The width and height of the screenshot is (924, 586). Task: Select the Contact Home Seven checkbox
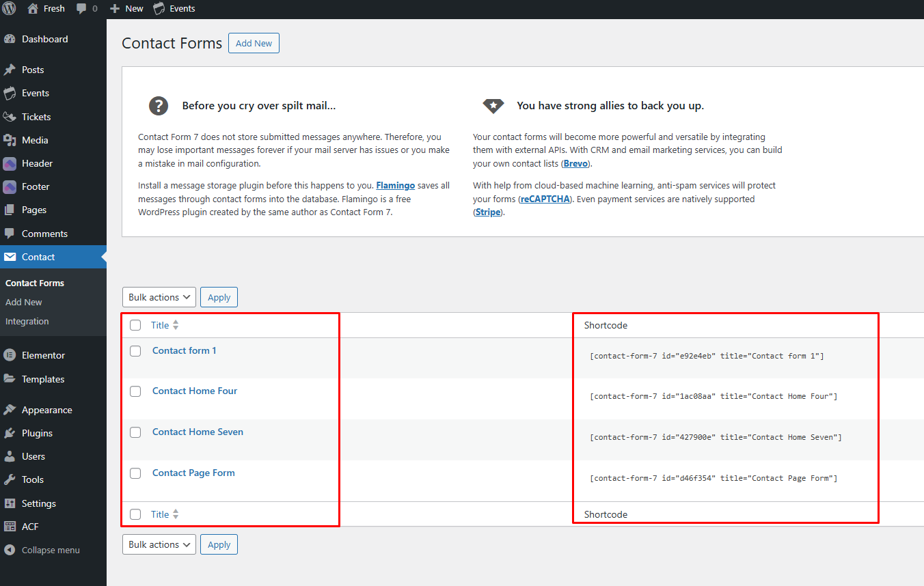click(x=135, y=432)
